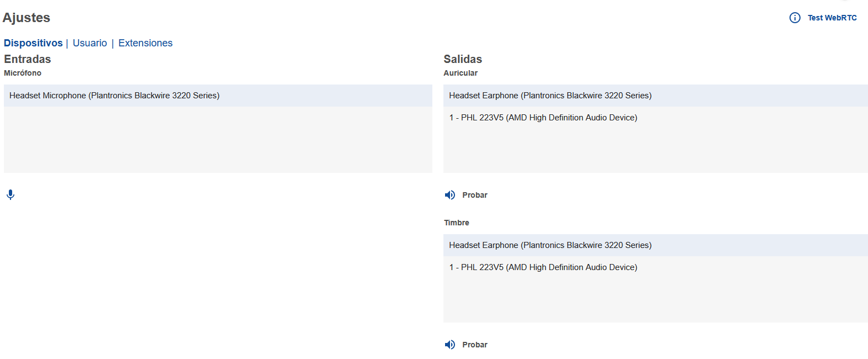This screenshot has height=359, width=868.
Task: Select PHL 223V5 in the Auricular list
Action: pyautogui.click(x=543, y=118)
